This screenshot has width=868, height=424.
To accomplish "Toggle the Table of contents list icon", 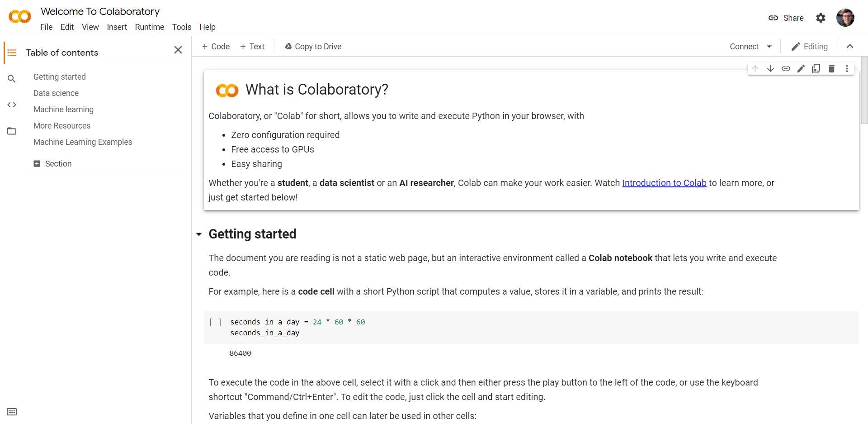I will 12,53.
